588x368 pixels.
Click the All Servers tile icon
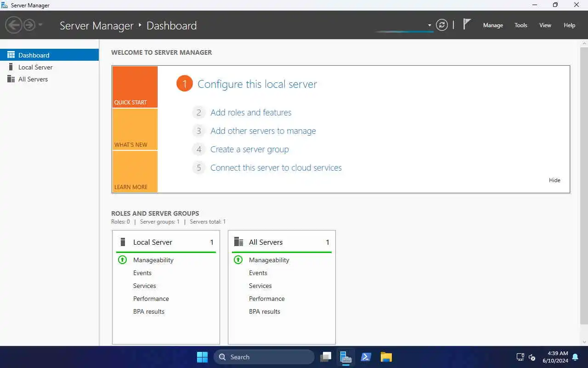pyautogui.click(x=238, y=242)
